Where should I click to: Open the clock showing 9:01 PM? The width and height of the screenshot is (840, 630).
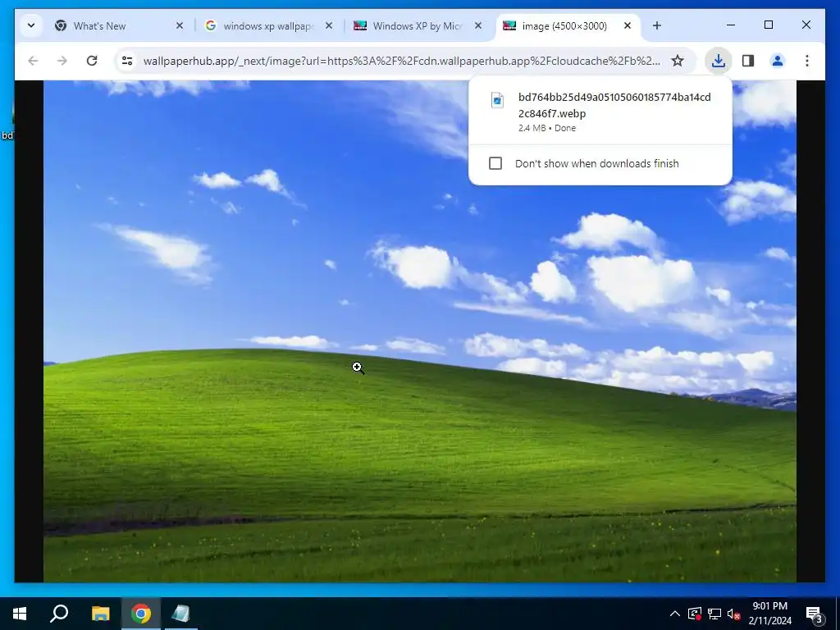[769, 614]
